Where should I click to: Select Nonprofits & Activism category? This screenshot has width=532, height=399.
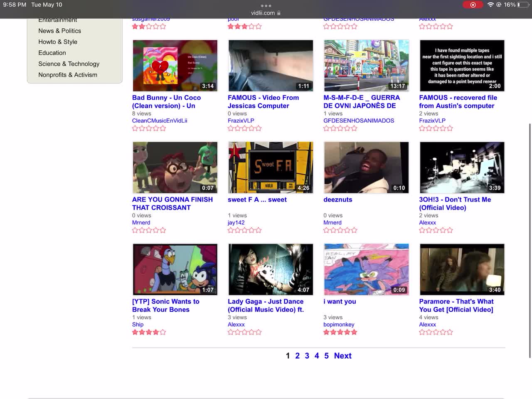(x=68, y=75)
